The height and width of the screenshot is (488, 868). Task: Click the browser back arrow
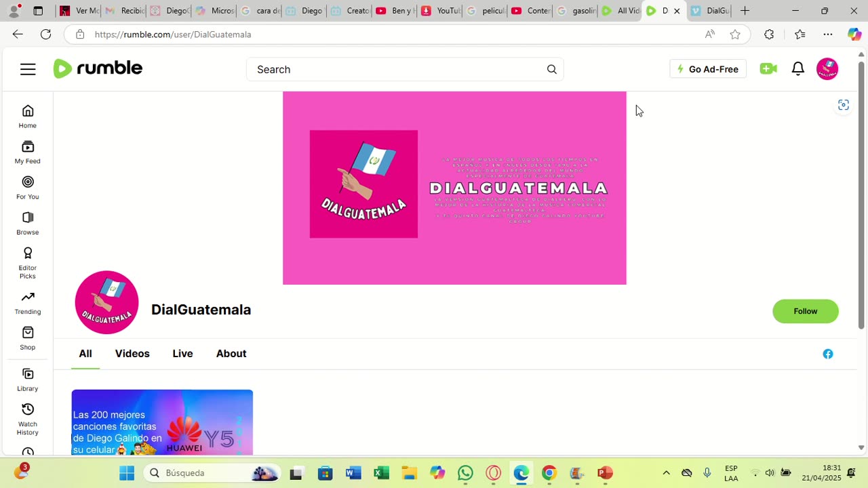[x=18, y=34]
